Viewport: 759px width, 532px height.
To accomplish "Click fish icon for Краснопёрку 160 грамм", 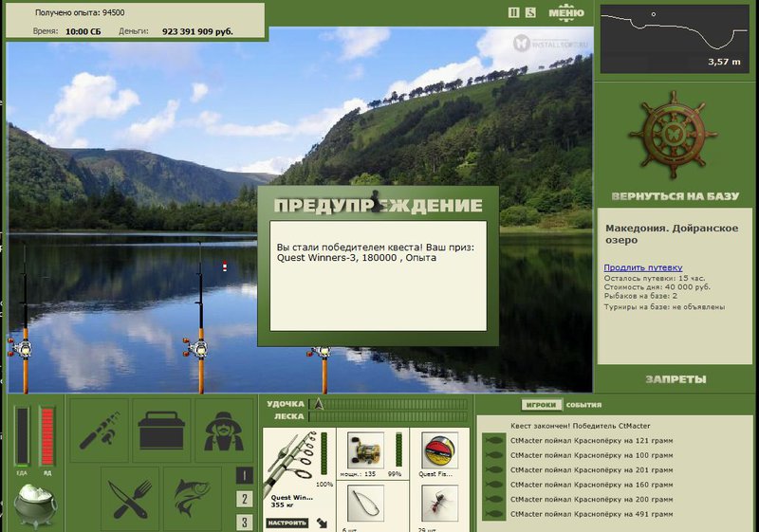I will (493, 485).
